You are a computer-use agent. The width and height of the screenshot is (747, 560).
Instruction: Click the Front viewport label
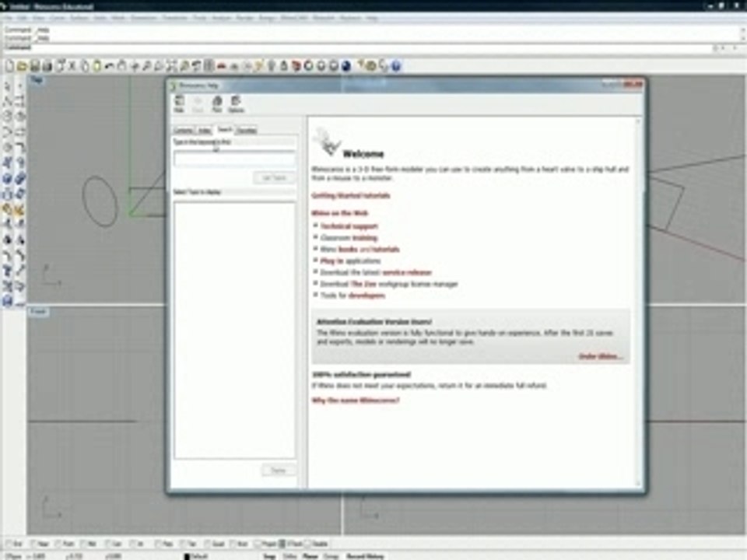point(38,311)
